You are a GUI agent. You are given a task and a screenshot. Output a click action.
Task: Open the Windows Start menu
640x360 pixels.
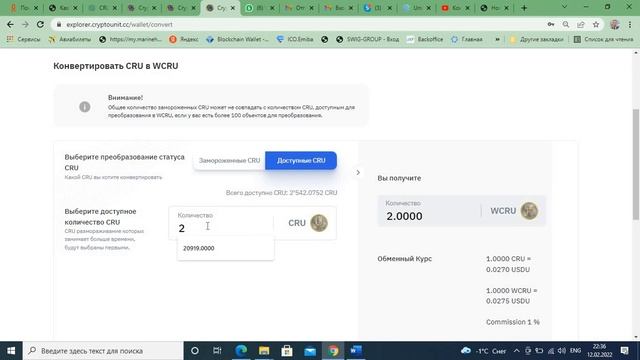pos(11,351)
